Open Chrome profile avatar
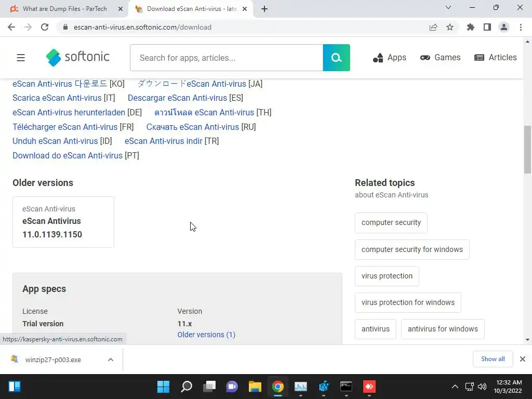532x399 pixels. click(504, 27)
